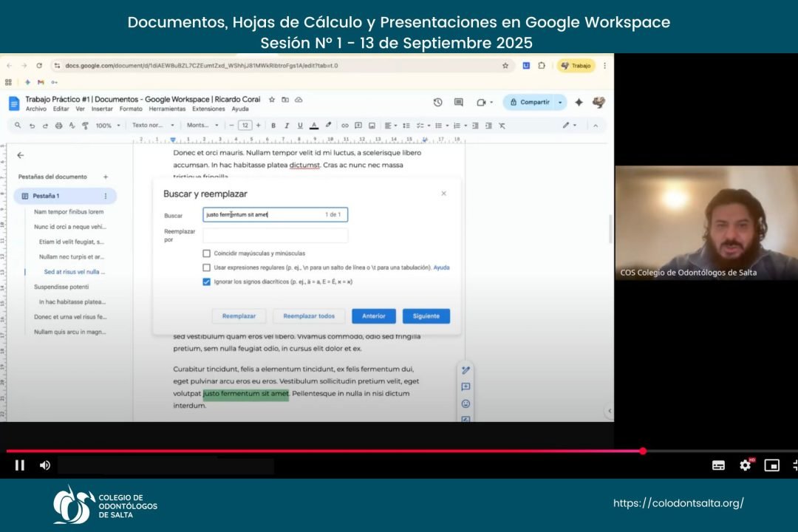Image resolution: width=798 pixels, height=532 pixels.
Task: Close the document tabs sidebar arrow
Action: 21,155
